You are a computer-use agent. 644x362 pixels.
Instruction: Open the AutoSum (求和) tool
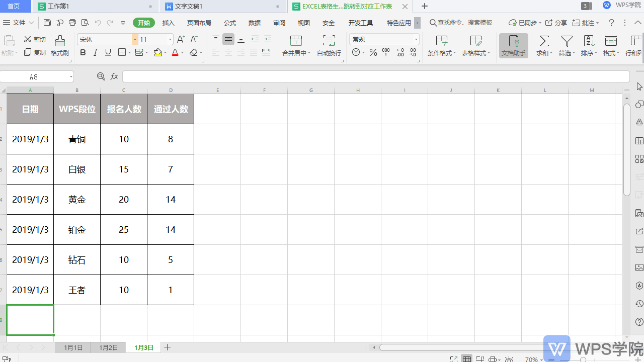tap(544, 42)
